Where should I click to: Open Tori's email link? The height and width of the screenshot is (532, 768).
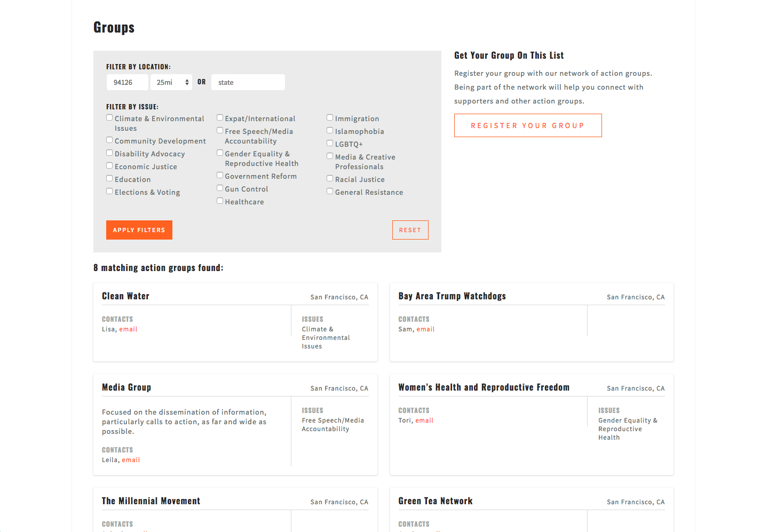(424, 420)
